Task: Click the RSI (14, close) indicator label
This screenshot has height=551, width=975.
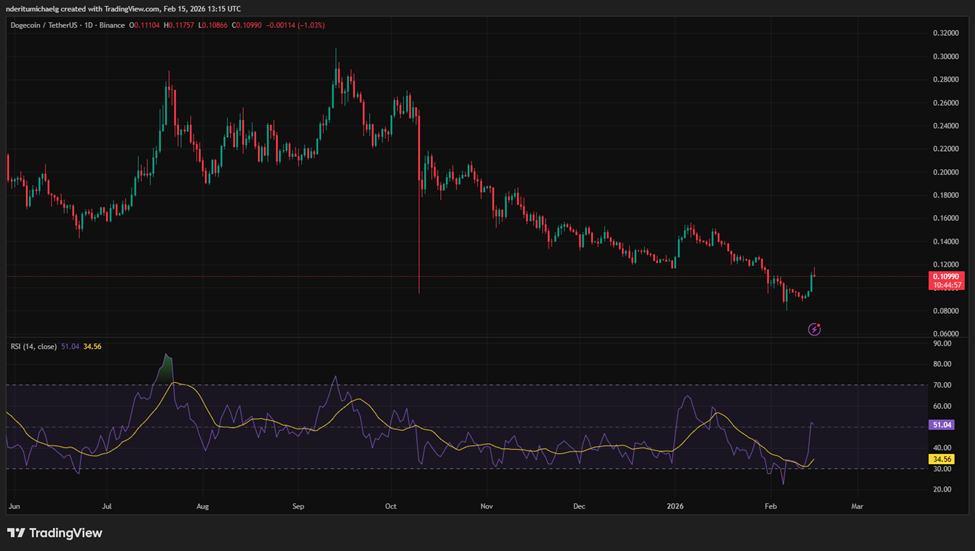Action: [x=38, y=348]
